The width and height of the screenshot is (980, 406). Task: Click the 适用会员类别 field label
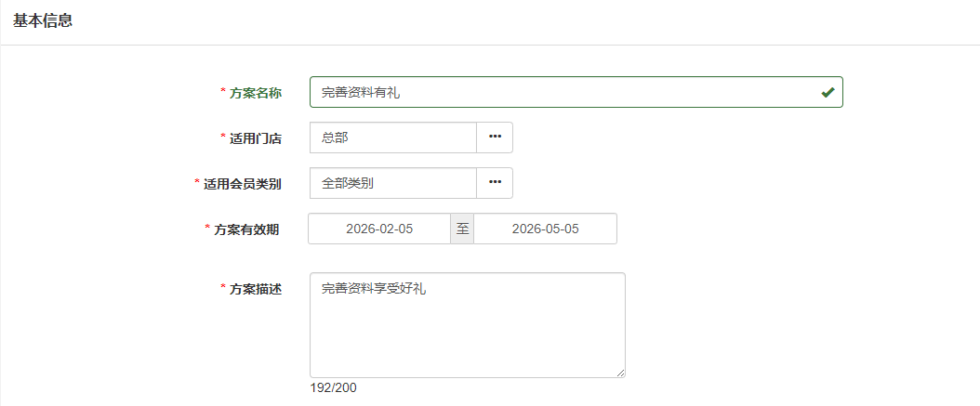(x=243, y=184)
